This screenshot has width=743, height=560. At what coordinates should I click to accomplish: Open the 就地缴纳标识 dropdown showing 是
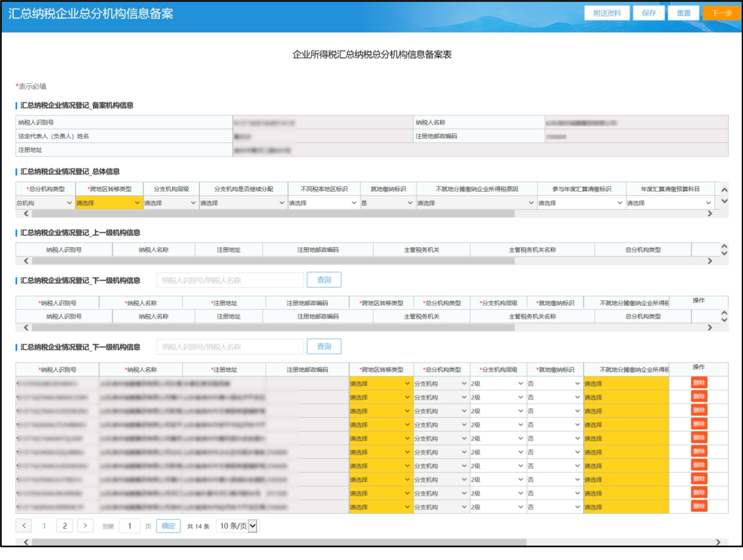click(x=387, y=203)
